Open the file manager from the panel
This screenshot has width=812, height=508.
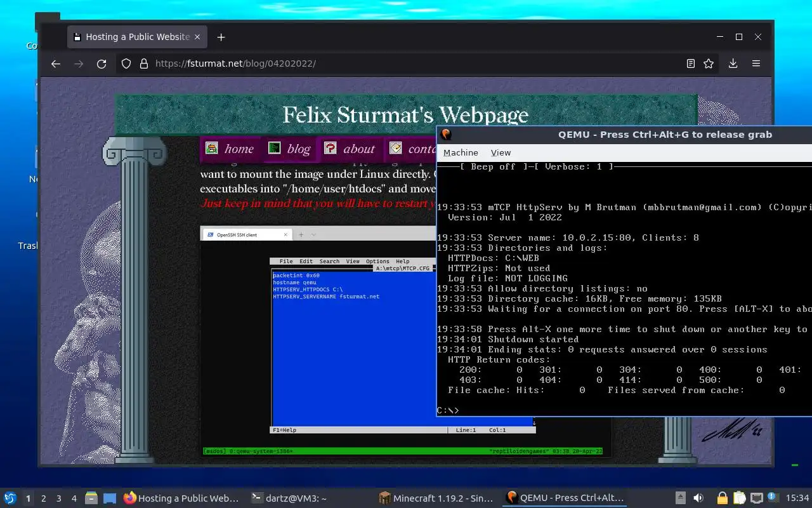click(91, 498)
